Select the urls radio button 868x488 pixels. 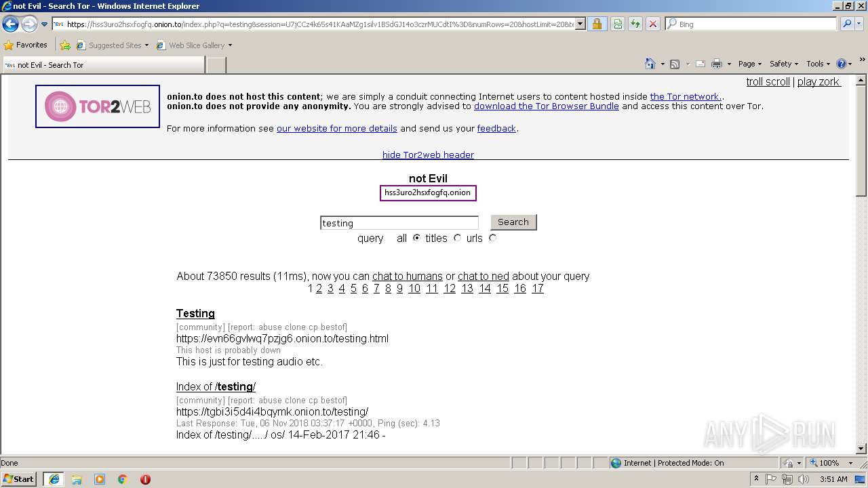click(x=492, y=238)
